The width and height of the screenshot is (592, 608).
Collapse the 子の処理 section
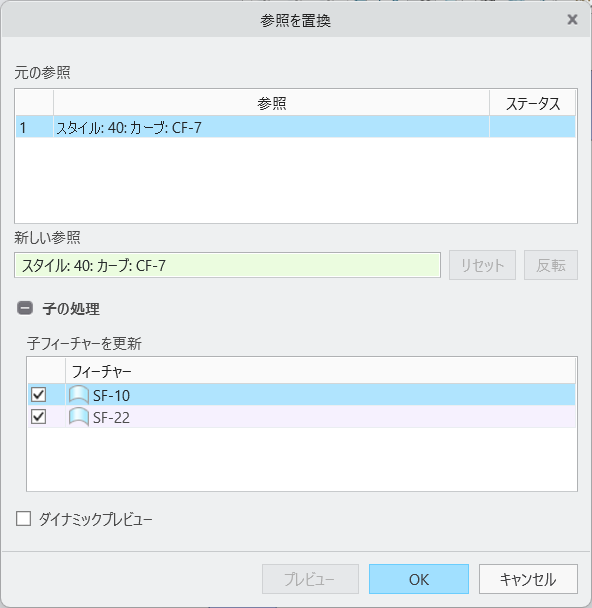point(25,308)
